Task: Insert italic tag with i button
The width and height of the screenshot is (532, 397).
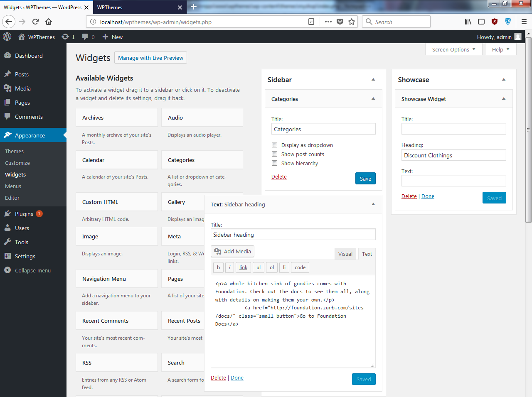Action: pyautogui.click(x=229, y=267)
